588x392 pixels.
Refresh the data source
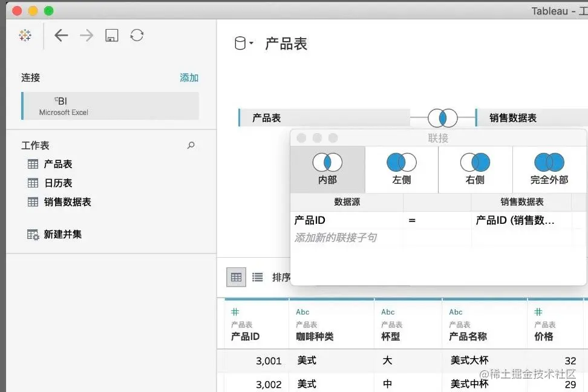coord(137,35)
